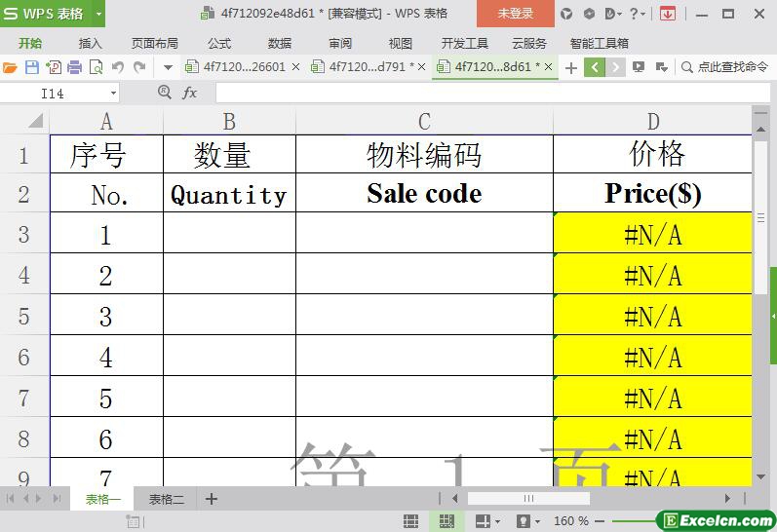Open file with the folder icon
This screenshot has height=532, width=777.
tap(10, 67)
